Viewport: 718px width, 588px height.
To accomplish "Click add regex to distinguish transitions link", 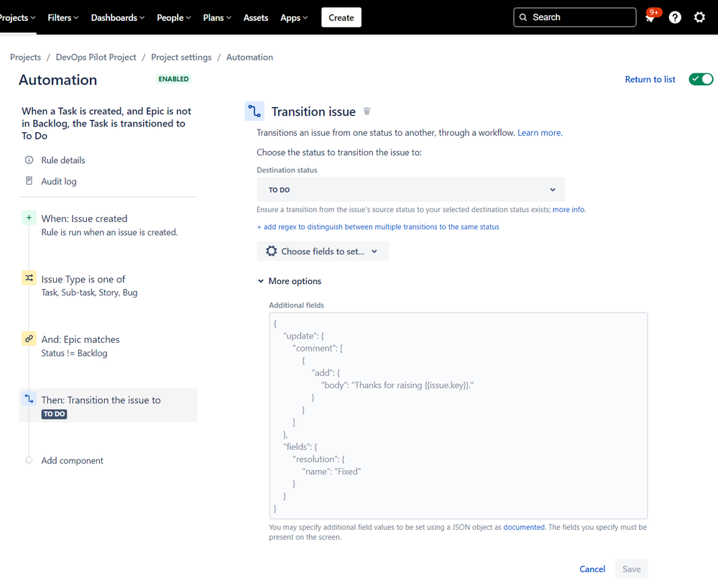I will pos(378,226).
